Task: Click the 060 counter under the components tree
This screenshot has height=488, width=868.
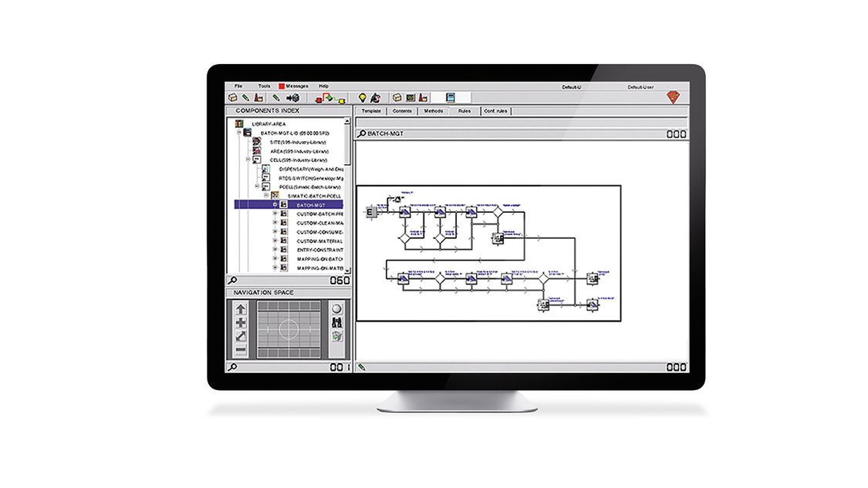Action: [x=339, y=281]
